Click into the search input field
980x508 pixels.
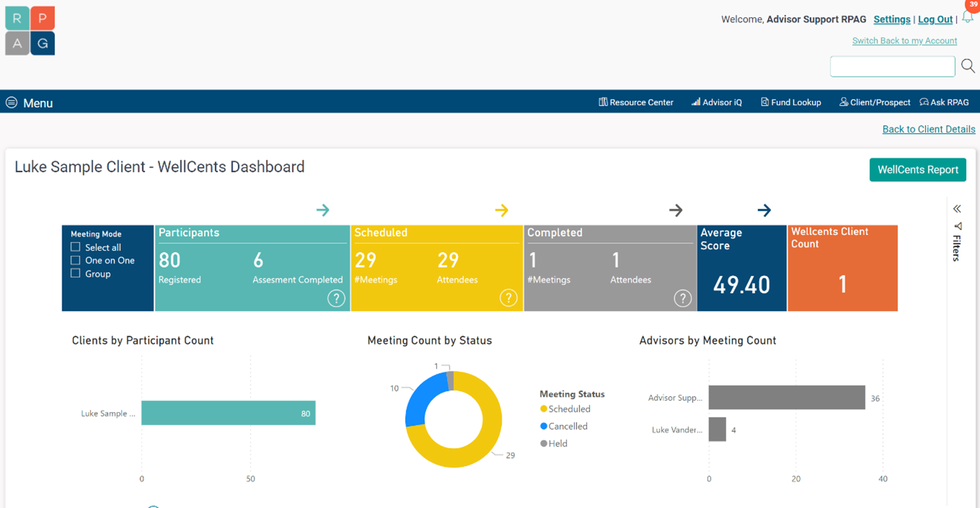[893, 66]
